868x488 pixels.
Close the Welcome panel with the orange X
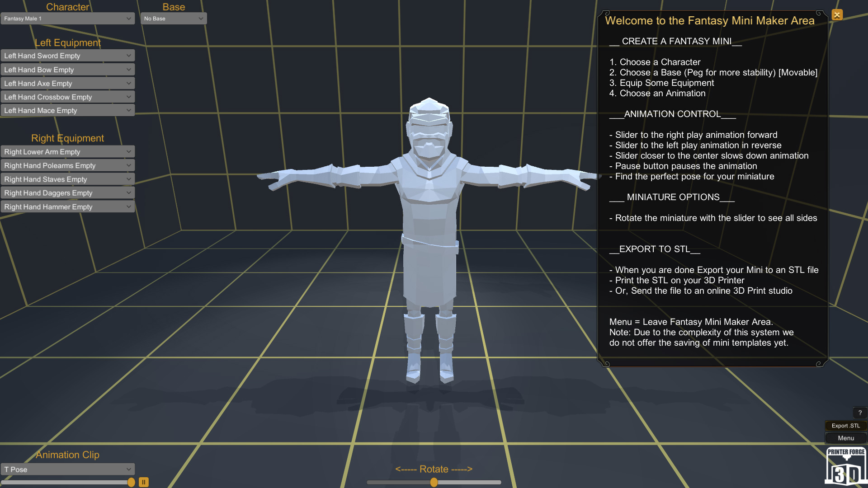837,15
